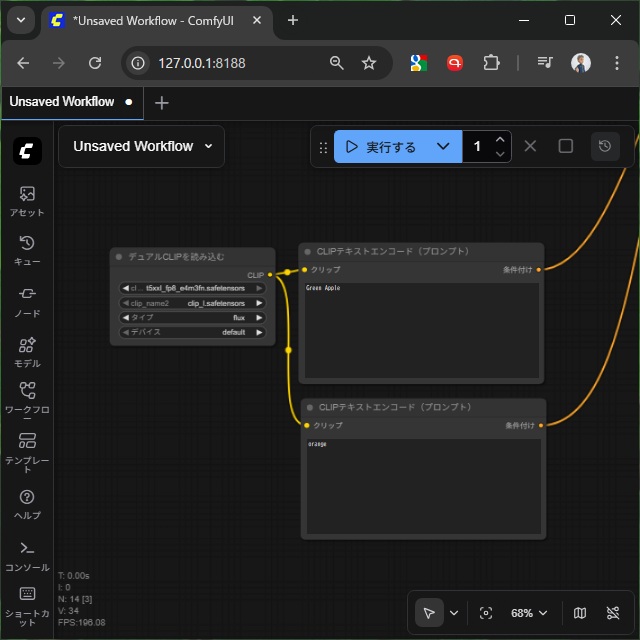
Task: Select the Unsaved Workflow tab
Action: click(x=62, y=102)
